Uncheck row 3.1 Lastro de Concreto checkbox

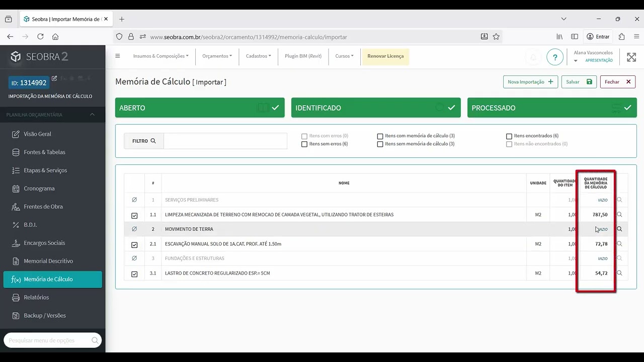tap(134, 274)
